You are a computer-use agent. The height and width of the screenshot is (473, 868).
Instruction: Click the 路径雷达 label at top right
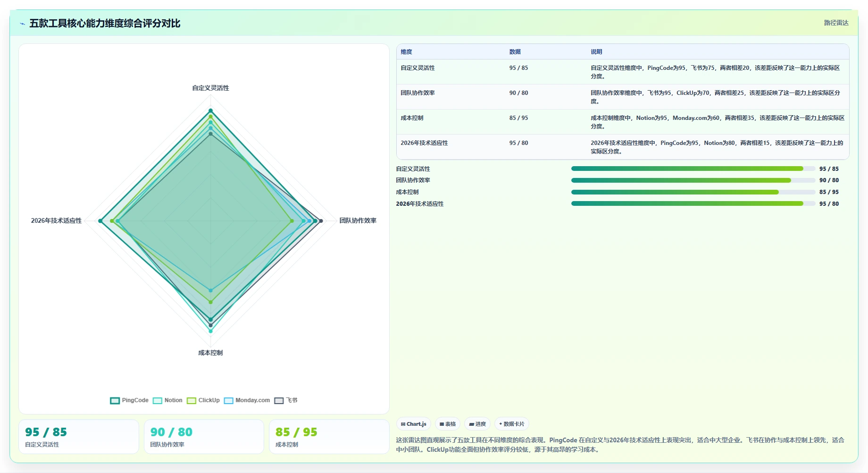pyautogui.click(x=836, y=23)
